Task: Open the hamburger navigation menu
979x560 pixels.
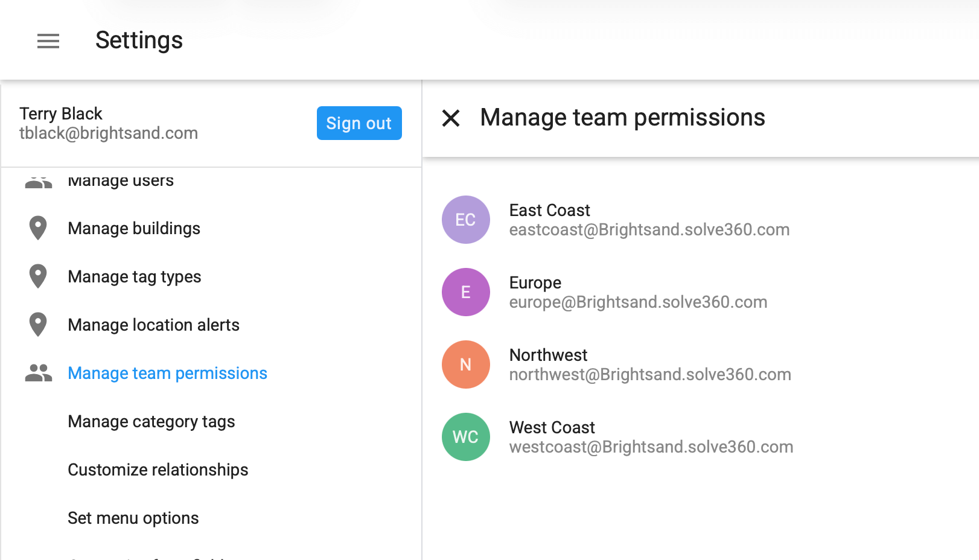Action: pyautogui.click(x=48, y=41)
